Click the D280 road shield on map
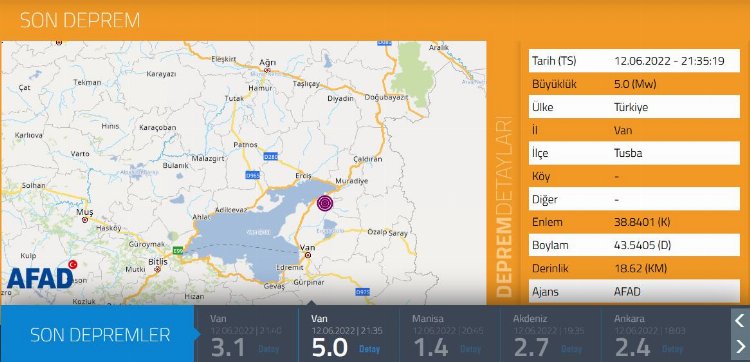This screenshot has width=750, height=362. point(270,156)
